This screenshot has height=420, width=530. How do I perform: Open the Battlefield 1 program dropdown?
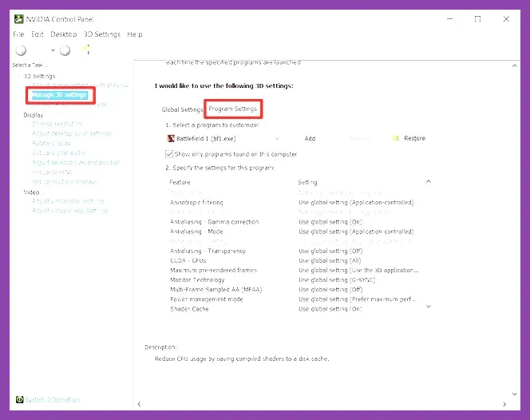(277, 139)
